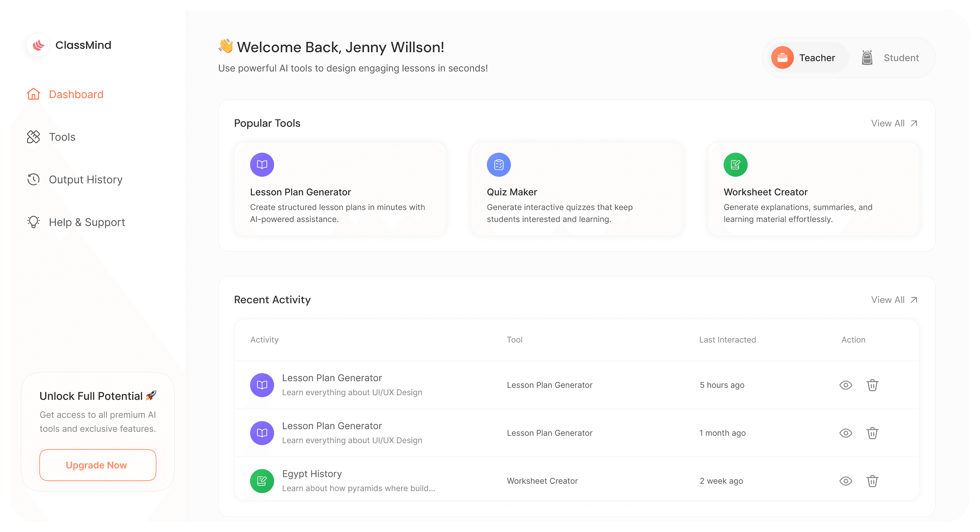Click the Worksheet Creator green pencil icon
The height and width of the screenshot is (532, 980).
tap(735, 165)
